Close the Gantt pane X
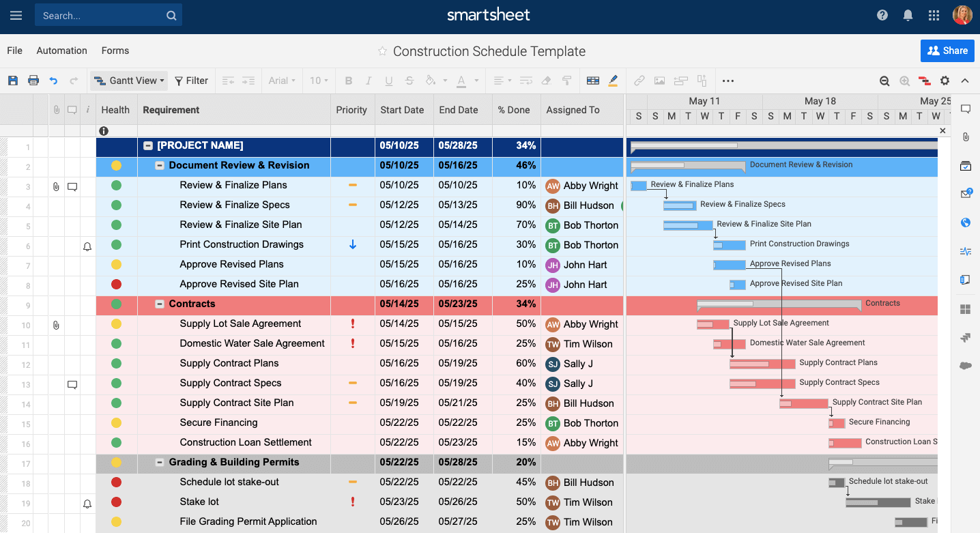Image resolution: width=980 pixels, height=533 pixels. [x=943, y=130]
